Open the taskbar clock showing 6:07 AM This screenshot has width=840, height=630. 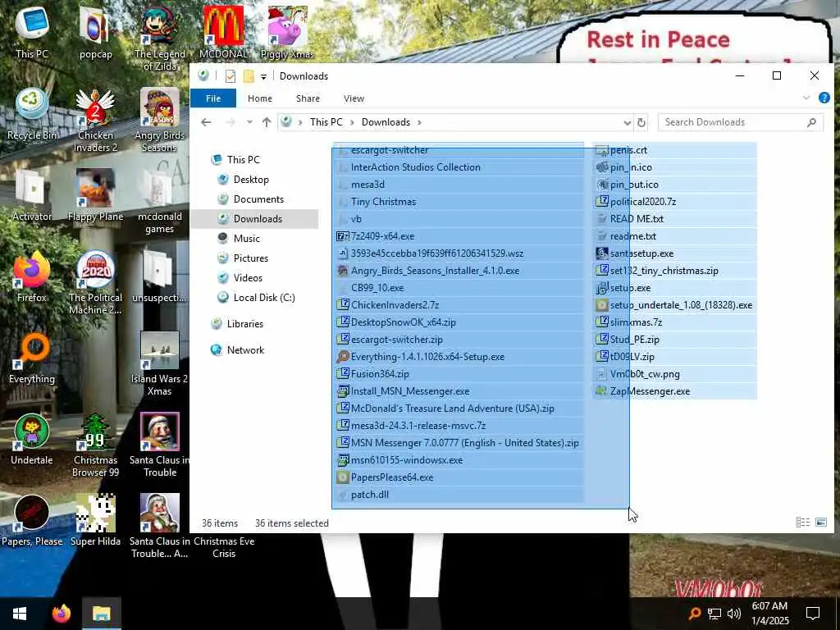click(x=769, y=614)
